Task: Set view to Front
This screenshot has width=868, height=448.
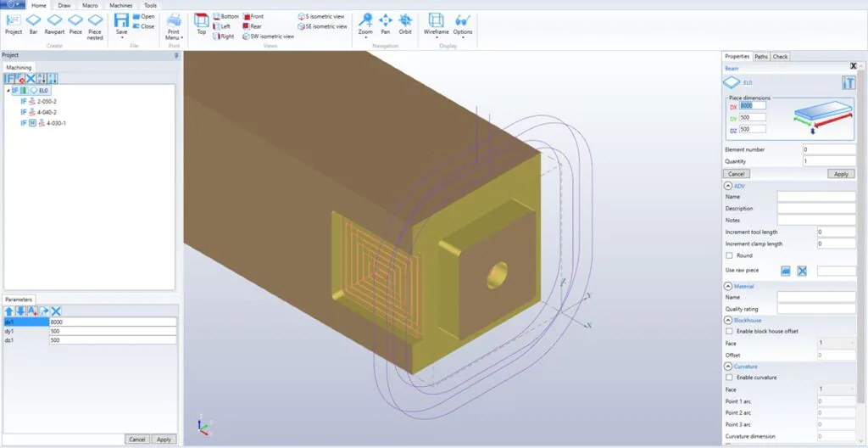Action: (253, 16)
